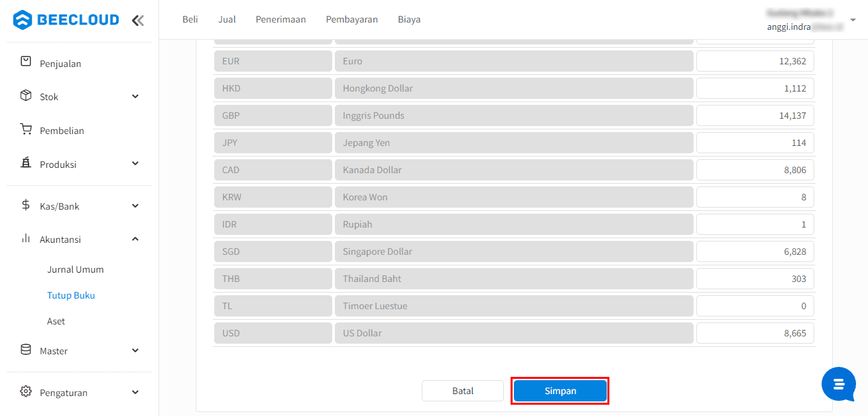Expand the Produksi menu chevron

point(135,163)
